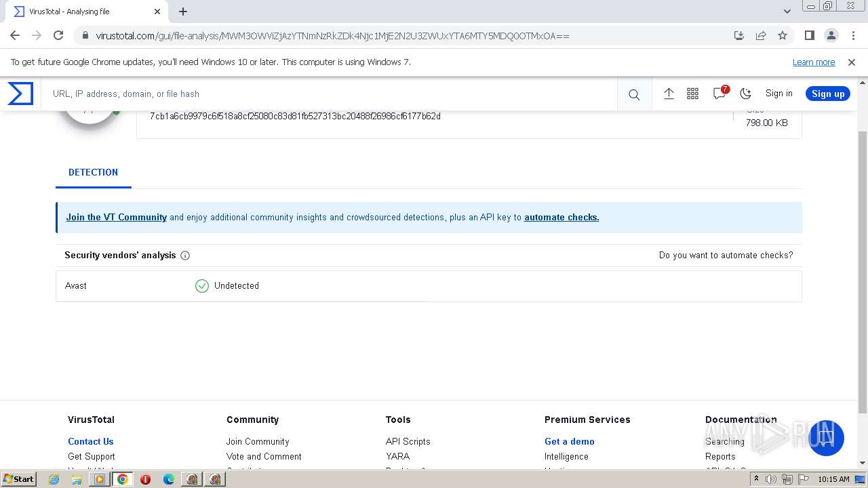Click the address bar URL

point(332,35)
